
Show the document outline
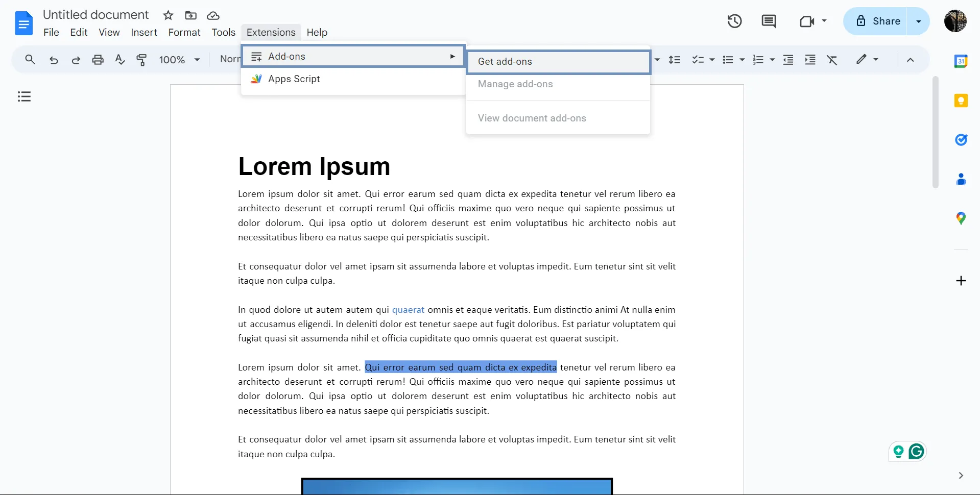(x=24, y=96)
